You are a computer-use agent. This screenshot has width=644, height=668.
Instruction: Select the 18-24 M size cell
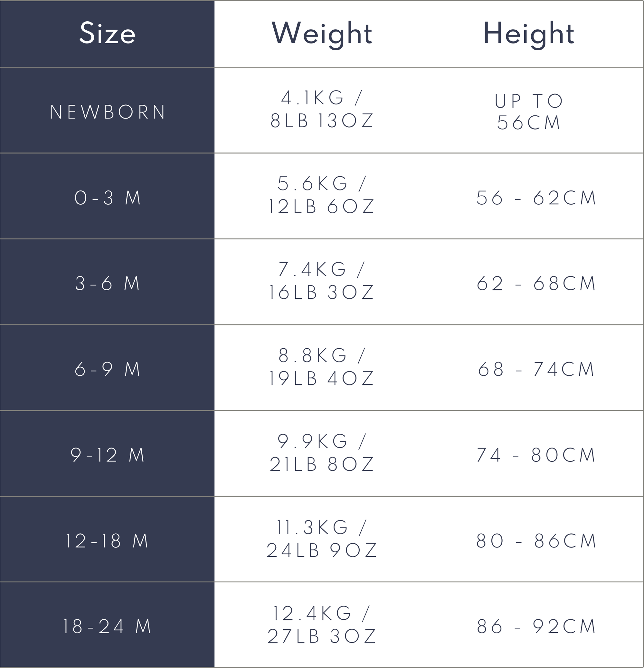click(107, 626)
